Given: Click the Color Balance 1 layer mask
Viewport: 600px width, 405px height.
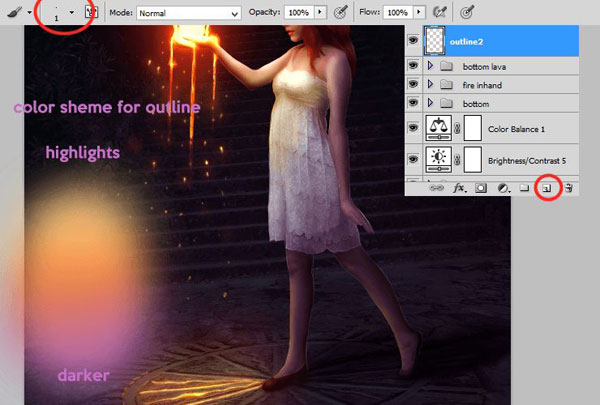Looking at the screenshot, I should click(x=473, y=128).
